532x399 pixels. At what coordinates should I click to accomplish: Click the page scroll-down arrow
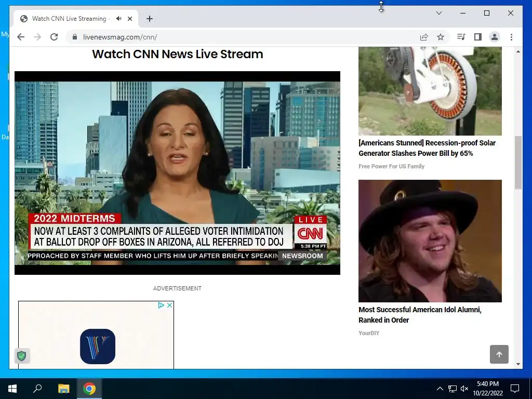coord(518,364)
